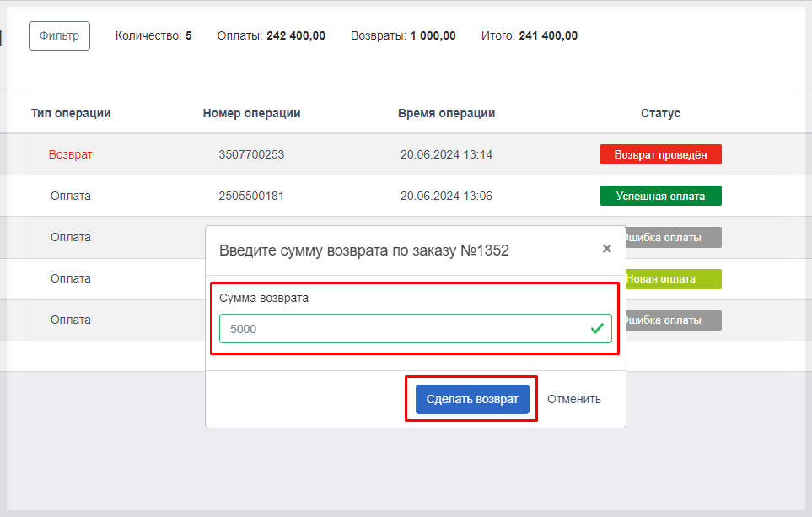Viewport: 812px width, 517px height.
Task: Click Отменить to cancel the refund
Action: pos(573,399)
